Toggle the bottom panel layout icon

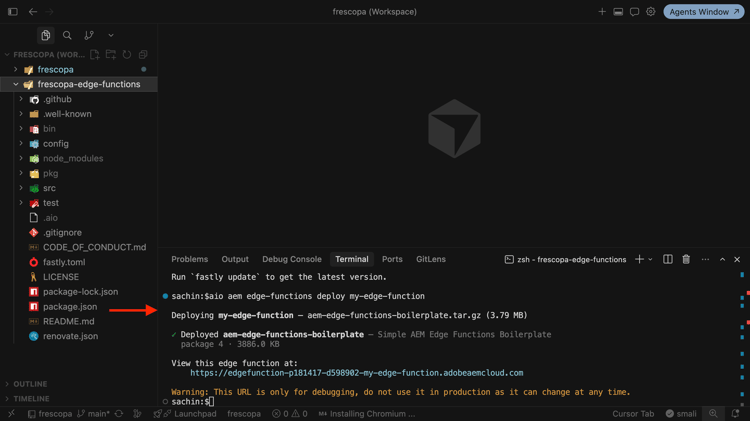[618, 11]
